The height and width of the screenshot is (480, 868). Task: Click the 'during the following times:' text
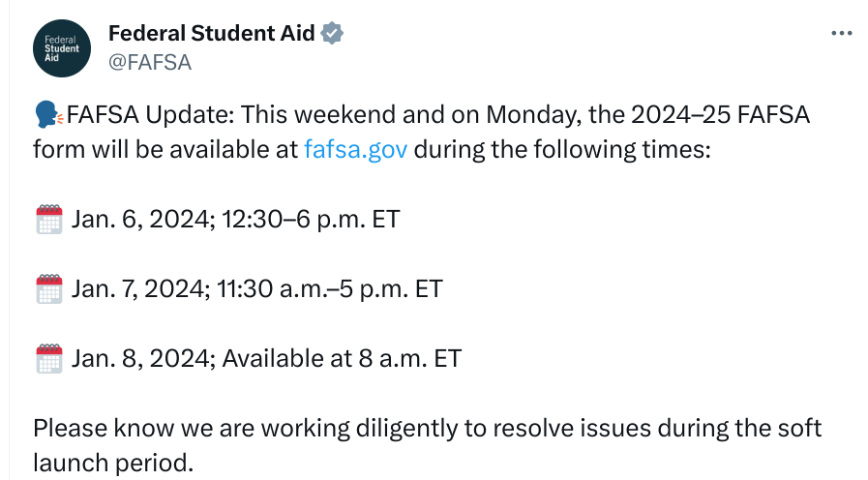[562, 149]
